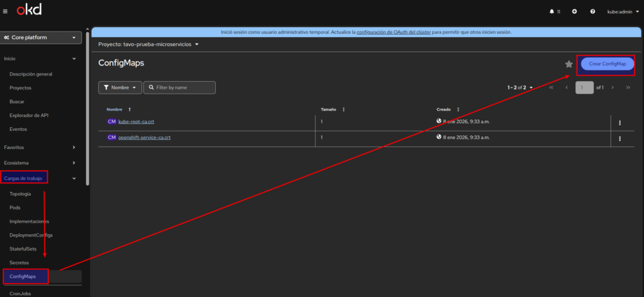The image size is (644, 297).
Task: Select Secretos in the sidebar
Action: (19, 262)
